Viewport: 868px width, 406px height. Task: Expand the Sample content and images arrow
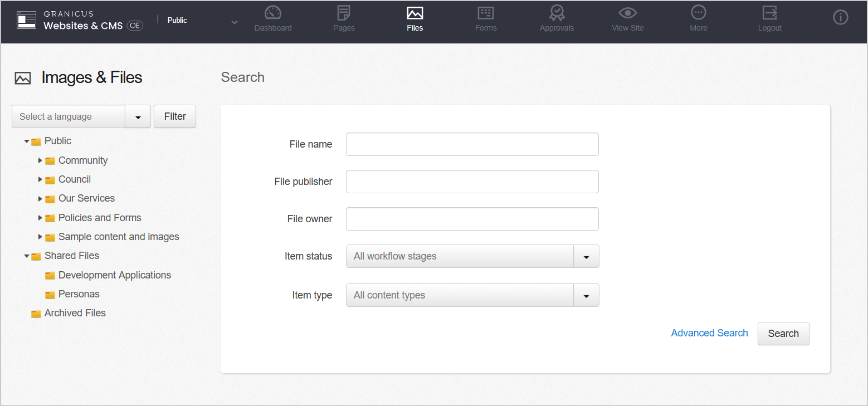[40, 237]
